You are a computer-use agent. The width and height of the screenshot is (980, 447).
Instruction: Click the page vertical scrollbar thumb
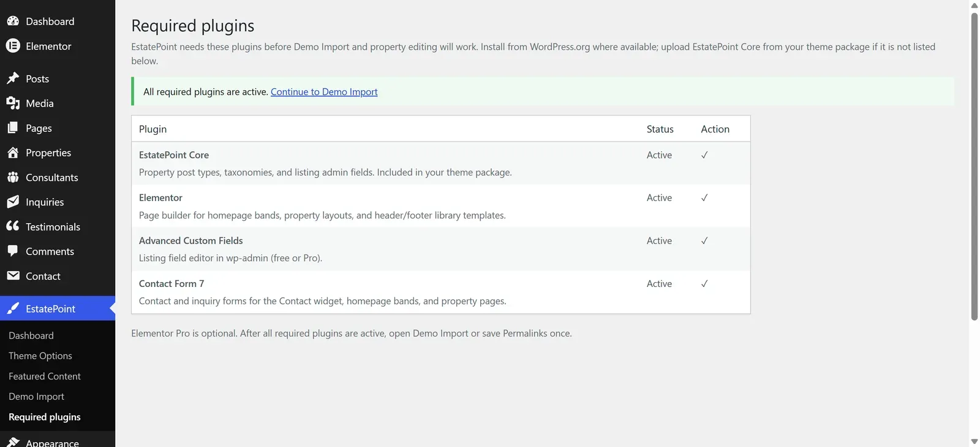pos(974,166)
